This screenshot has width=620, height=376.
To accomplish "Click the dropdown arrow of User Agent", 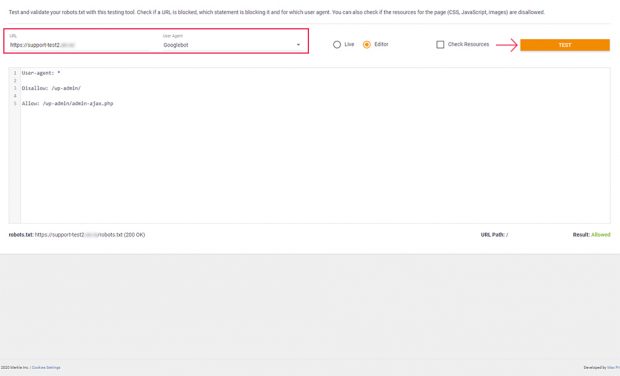I will pos(299,45).
